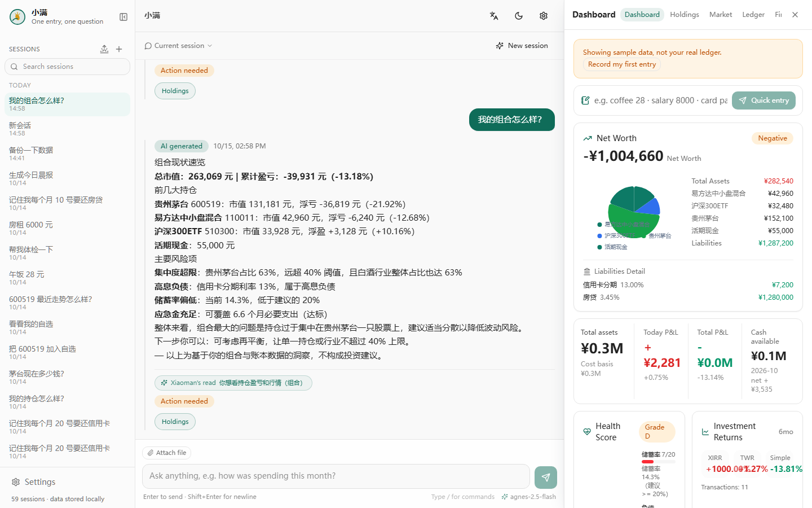Open Xiaoman's read chip
Image resolution: width=812 pixels, height=508 pixels.
coord(233,383)
